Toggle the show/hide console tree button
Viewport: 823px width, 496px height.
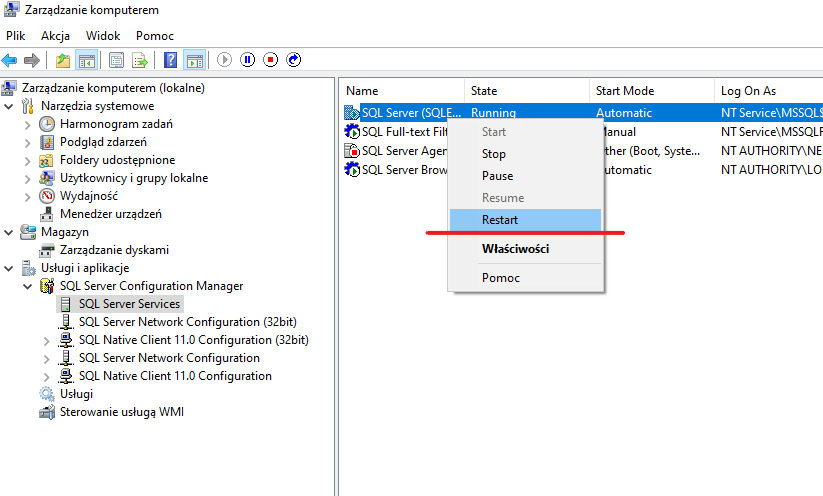[x=87, y=60]
